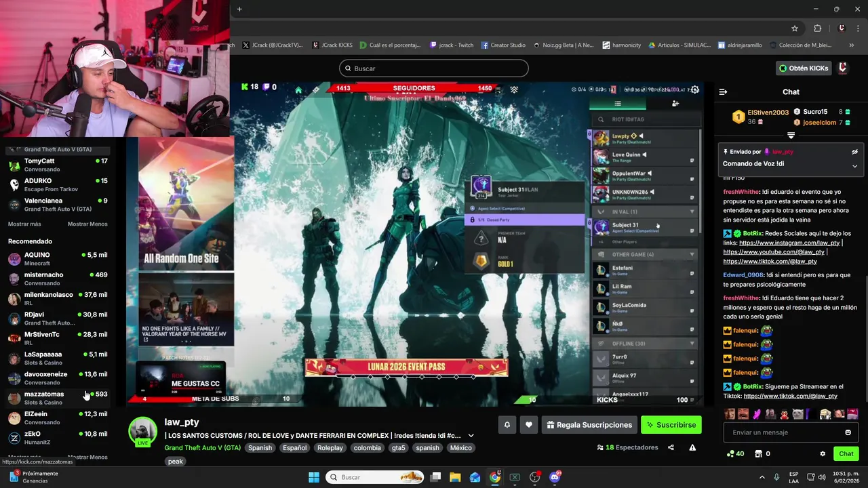Screen dimensions: 868x488
Task: Expand the pinned message Comando de Voz chevron
Action: click(854, 166)
